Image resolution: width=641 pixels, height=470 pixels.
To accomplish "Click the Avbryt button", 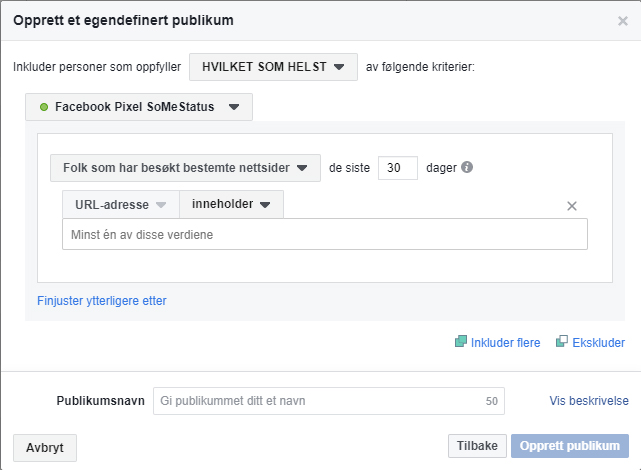I will click(x=45, y=448).
